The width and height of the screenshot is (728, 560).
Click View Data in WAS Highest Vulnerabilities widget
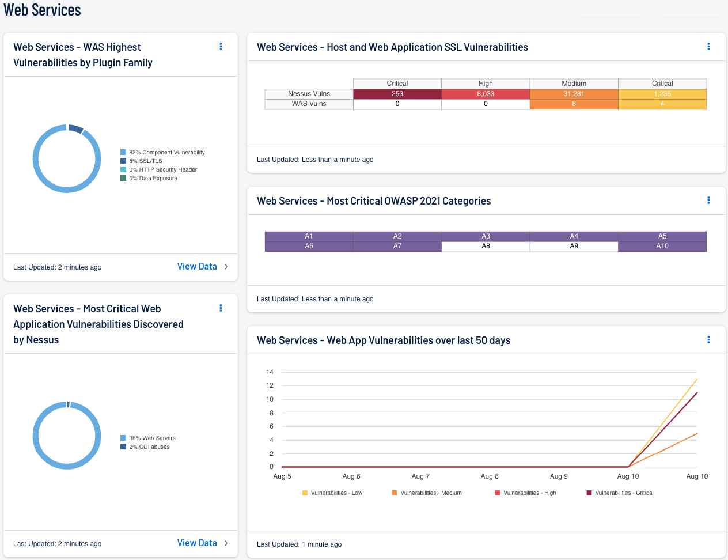[x=197, y=267]
